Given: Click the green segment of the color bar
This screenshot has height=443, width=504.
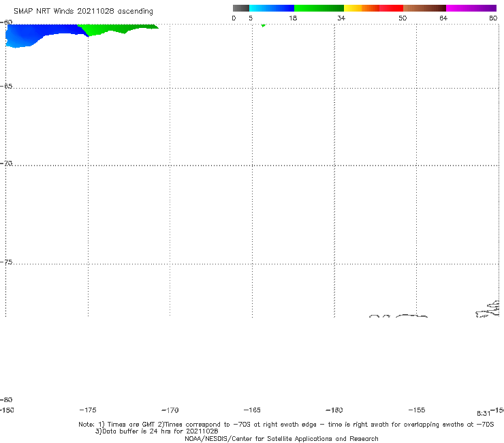Looking at the screenshot, I should [x=319, y=8].
